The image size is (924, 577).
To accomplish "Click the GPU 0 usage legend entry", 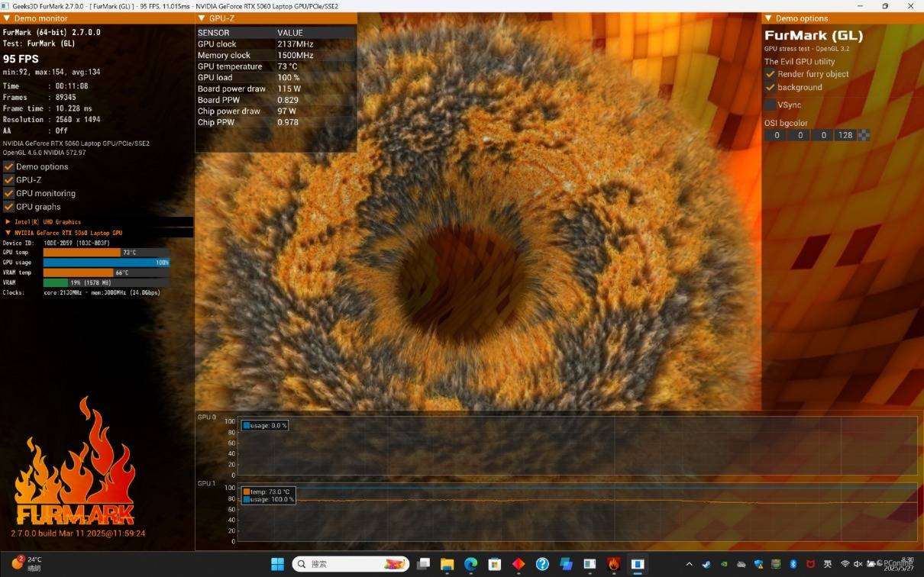I will (265, 425).
